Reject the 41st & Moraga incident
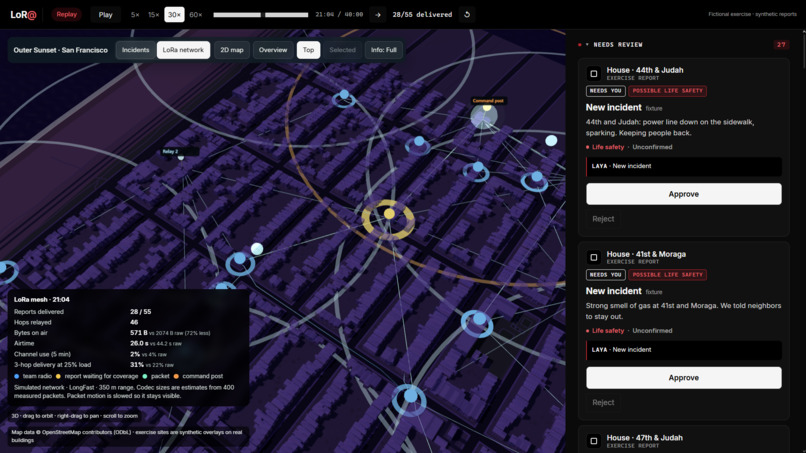Screen dimensions: 806x453 click(603, 402)
